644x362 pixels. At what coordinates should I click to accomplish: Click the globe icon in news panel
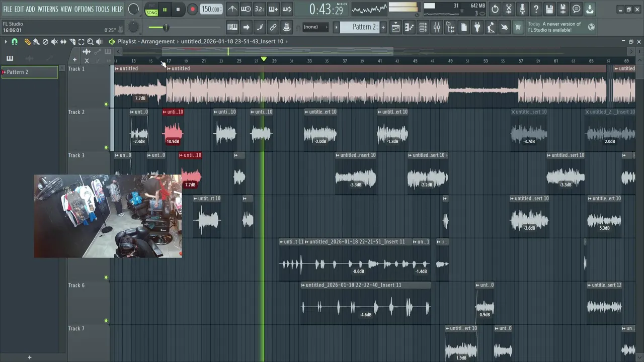[x=592, y=27]
